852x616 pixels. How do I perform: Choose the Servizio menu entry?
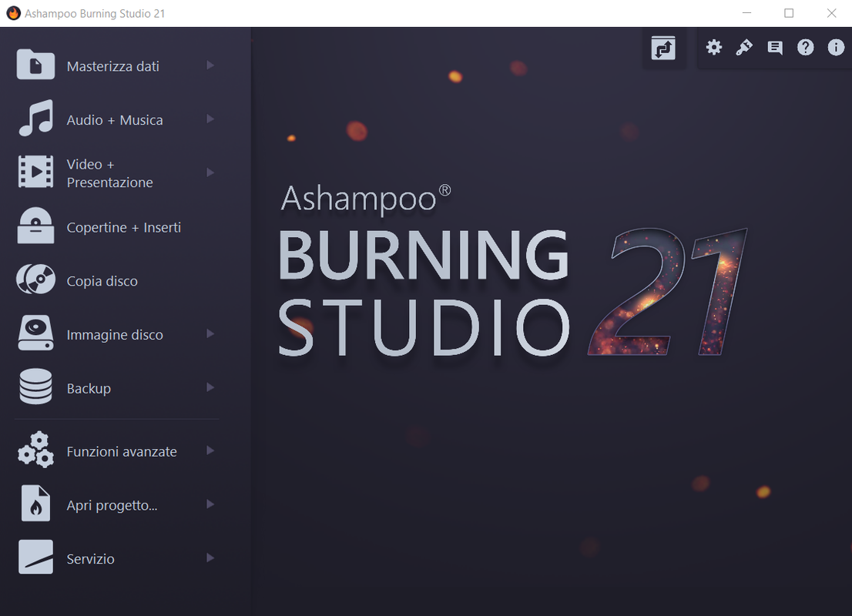pos(116,558)
